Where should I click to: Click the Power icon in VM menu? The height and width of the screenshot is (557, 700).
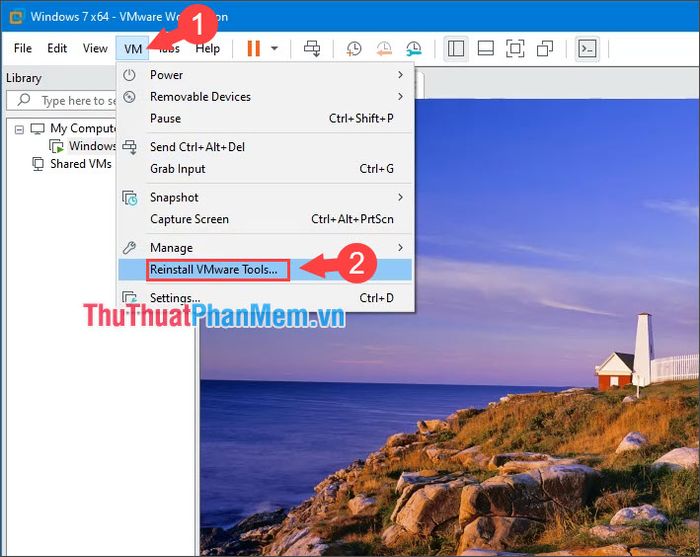click(129, 75)
